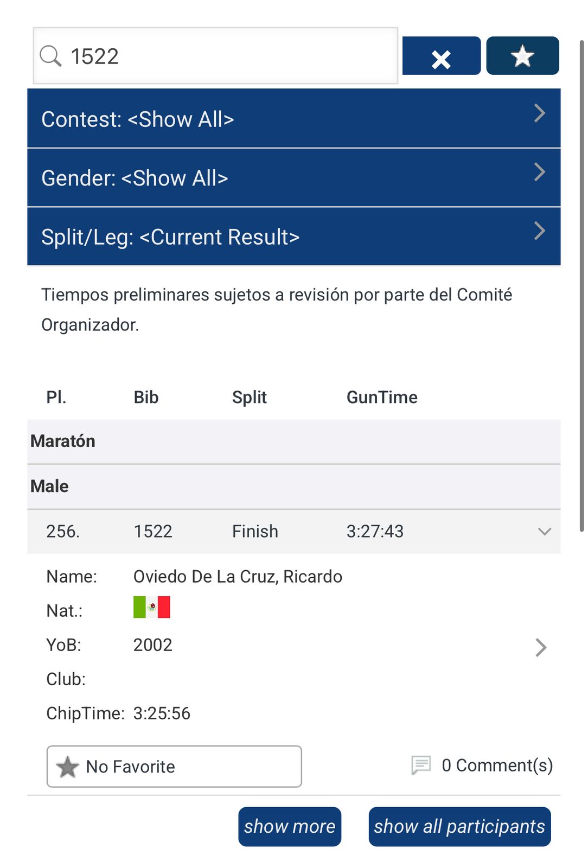Click the Pl. column header
Viewport: 588px width, 868px height.
click(56, 398)
